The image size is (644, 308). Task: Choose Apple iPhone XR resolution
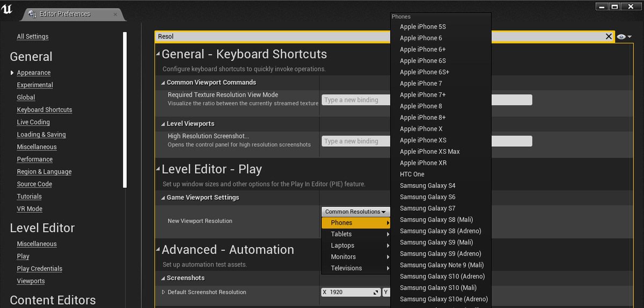(x=441, y=163)
